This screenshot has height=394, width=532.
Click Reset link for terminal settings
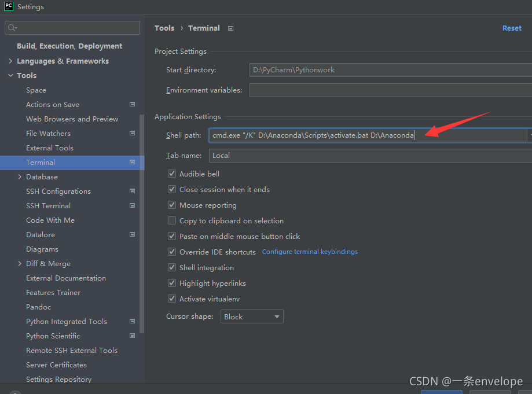pos(512,28)
